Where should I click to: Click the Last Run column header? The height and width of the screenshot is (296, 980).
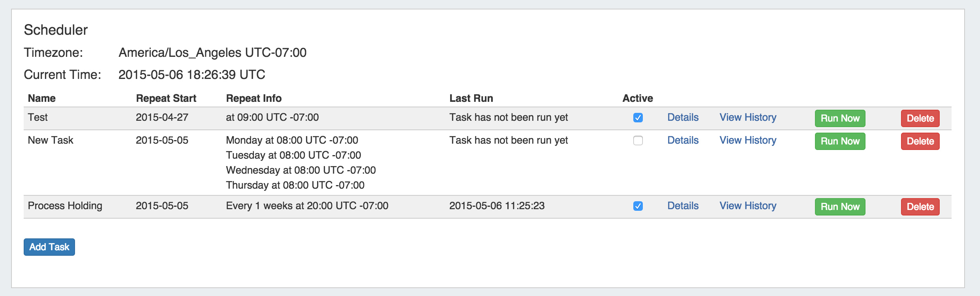[471, 98]
